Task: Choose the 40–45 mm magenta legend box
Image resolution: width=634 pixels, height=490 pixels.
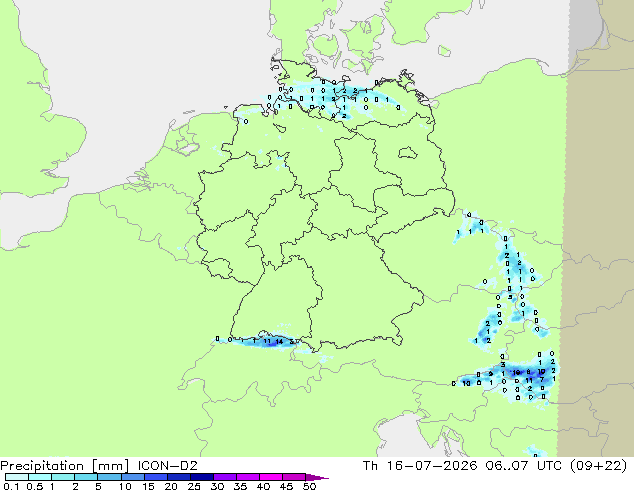Action: coord(270,477)
